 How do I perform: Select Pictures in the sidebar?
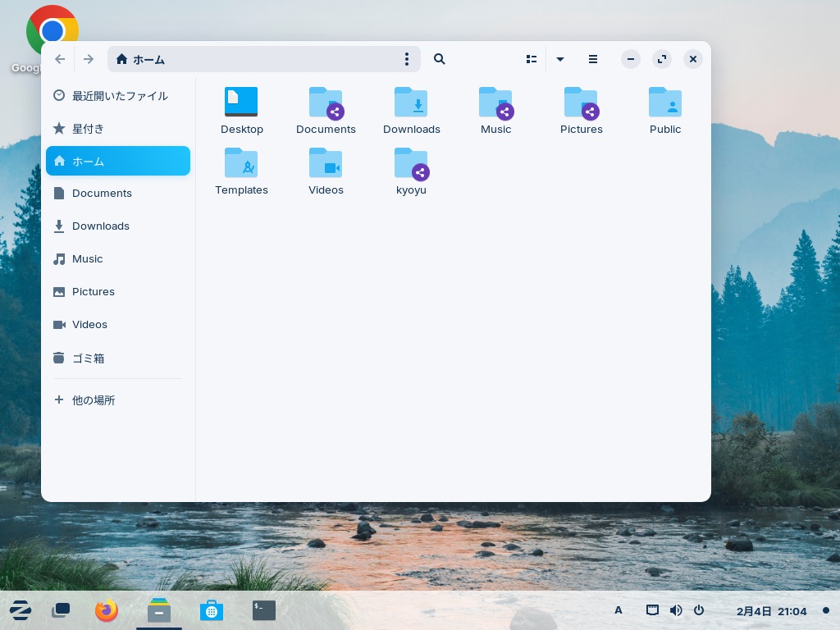93,292
